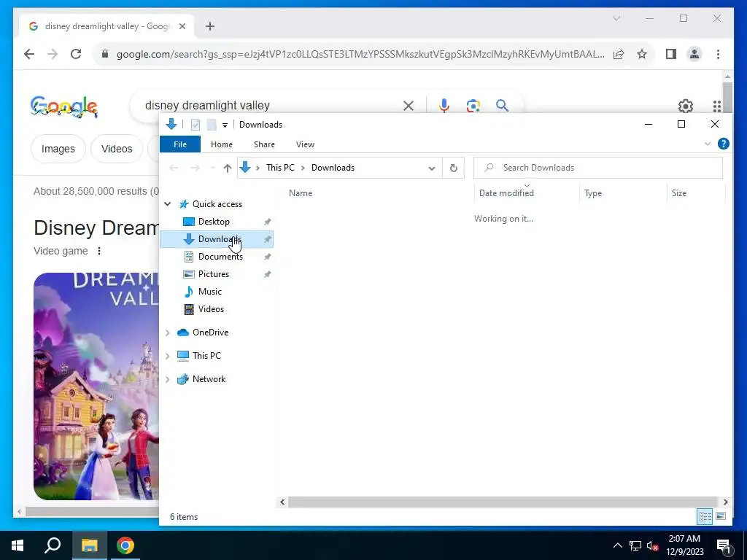Search by image with Google Lens
Viewport: 747px width, 560px height.
[473, 106]
